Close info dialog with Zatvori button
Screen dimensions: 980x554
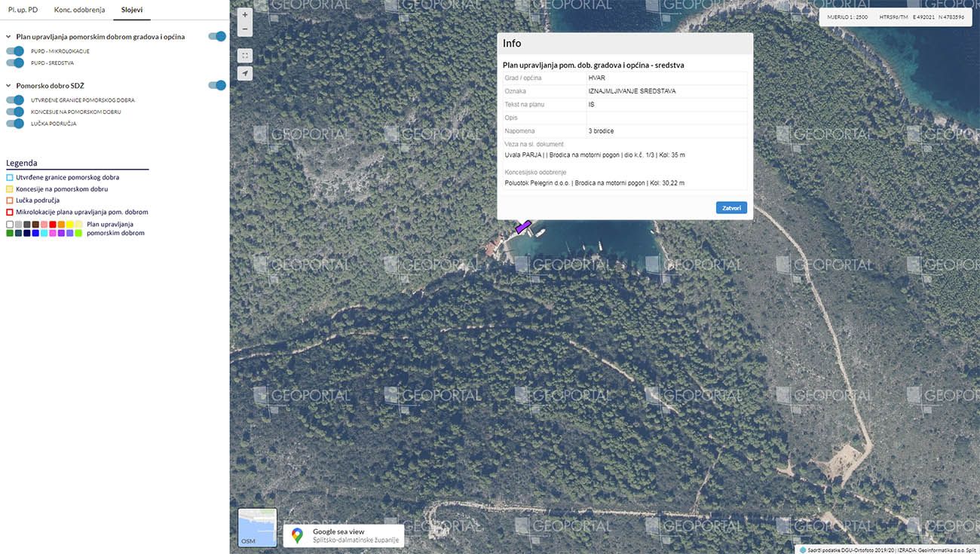click(x=731, y=207)
